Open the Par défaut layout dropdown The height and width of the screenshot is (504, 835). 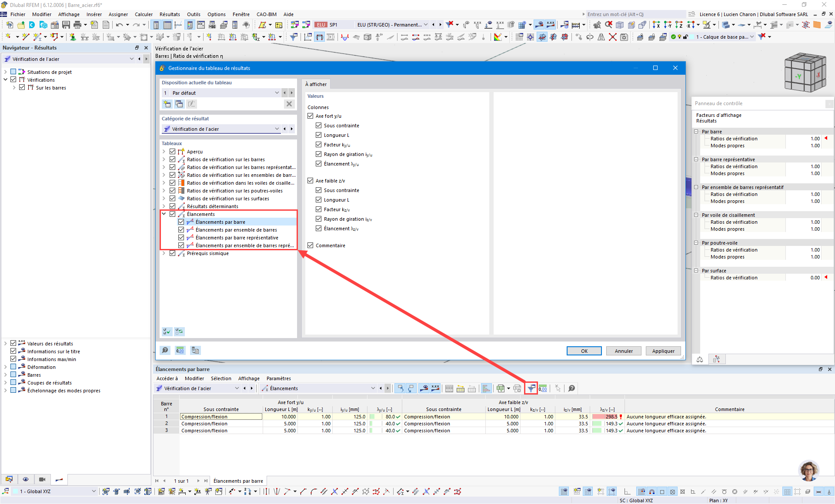[277, 93]
